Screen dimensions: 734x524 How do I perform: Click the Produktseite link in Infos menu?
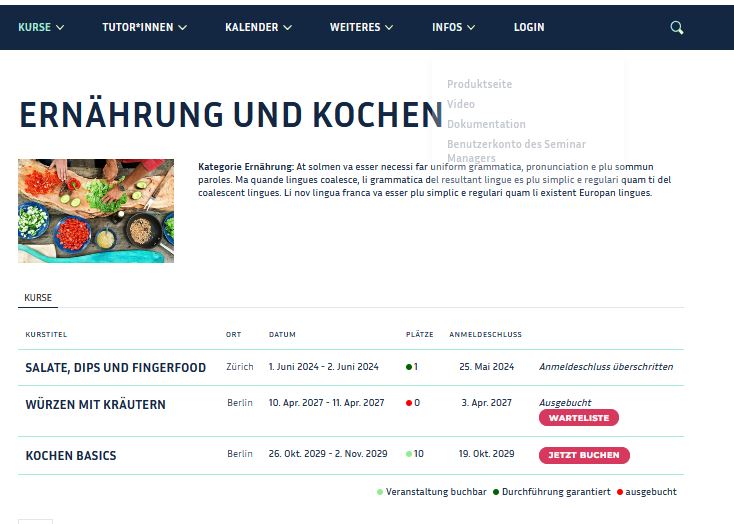point(479,84)
